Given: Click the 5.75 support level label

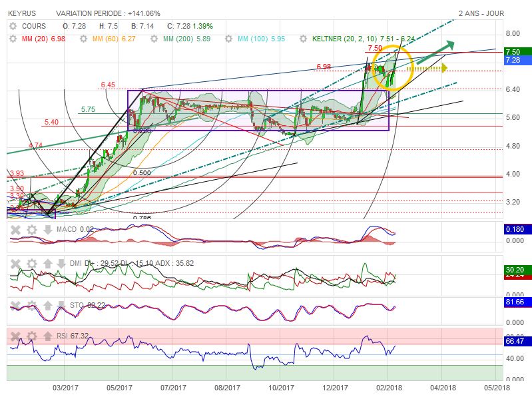Looking at the screenshot, I should point(88,109).
